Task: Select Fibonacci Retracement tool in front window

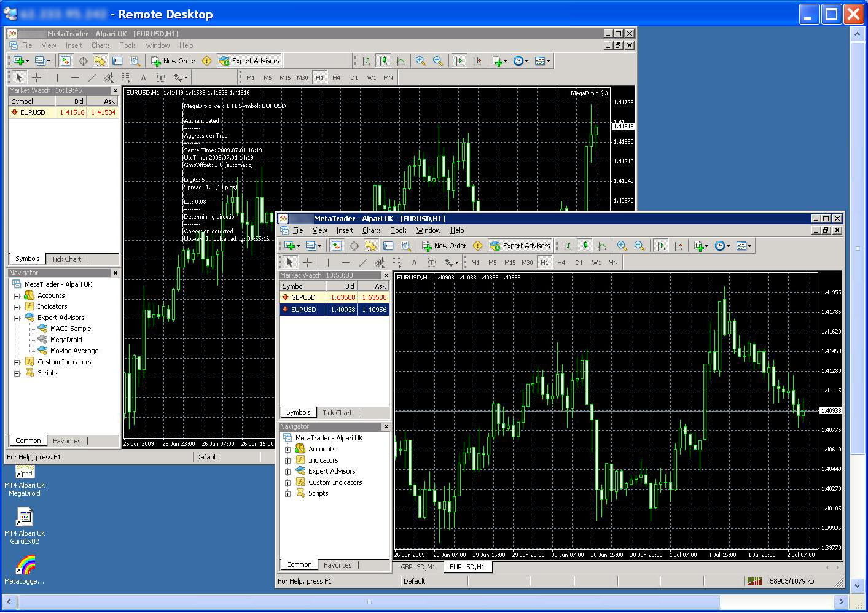Action: pos(397,262)
